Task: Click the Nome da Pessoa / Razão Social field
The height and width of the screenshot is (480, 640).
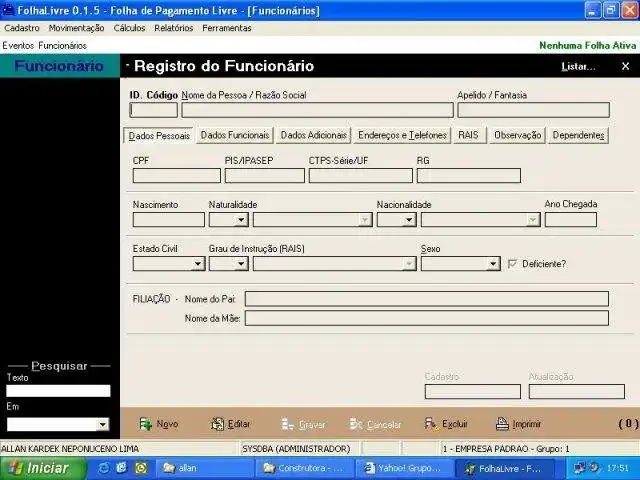Action: coord(317,110)
